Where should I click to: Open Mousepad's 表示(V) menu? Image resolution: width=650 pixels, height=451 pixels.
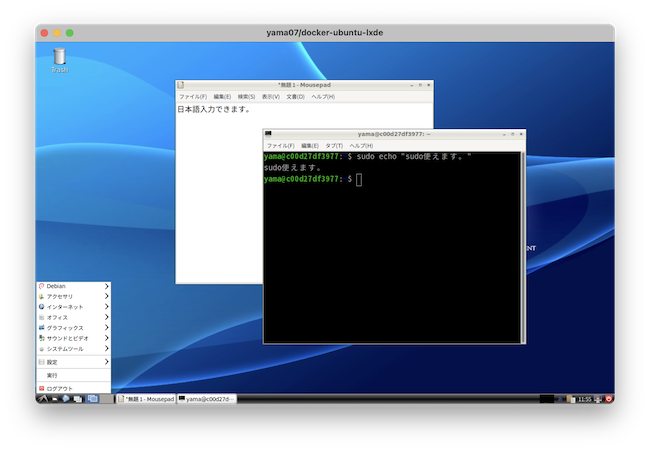pyautogui.click(x=271, y=97)
